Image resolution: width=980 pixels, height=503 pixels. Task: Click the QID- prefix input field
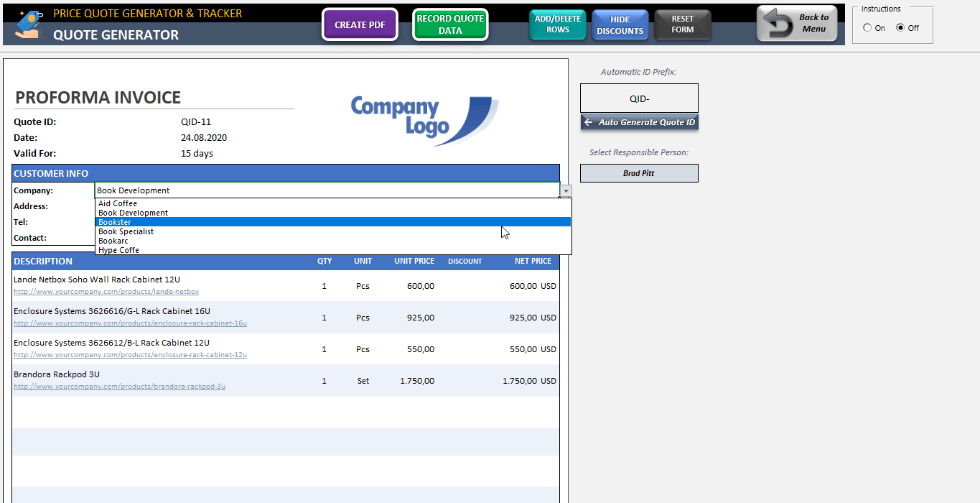(x=639, y=98)
